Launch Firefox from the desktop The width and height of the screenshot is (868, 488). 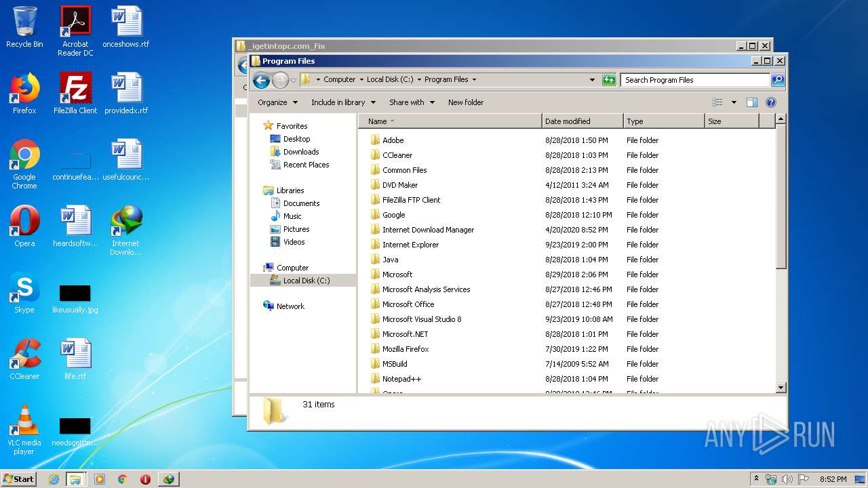(x=24, y=94)
